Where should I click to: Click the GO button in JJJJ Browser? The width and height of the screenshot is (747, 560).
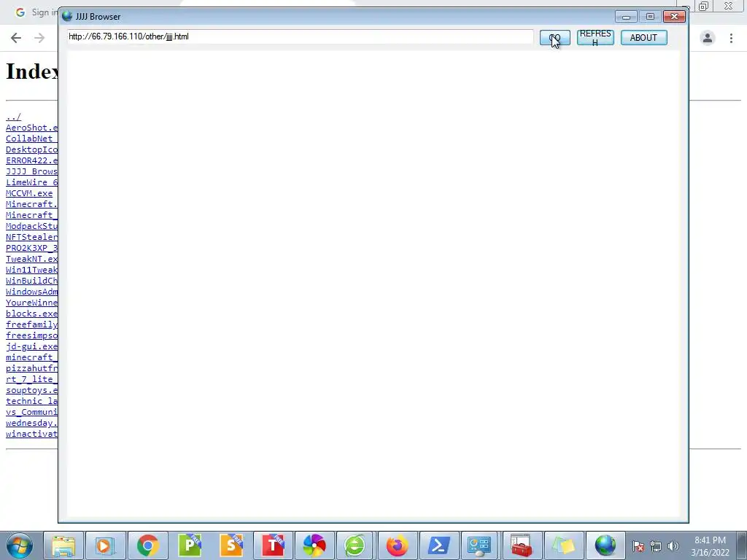click(554, 38)
